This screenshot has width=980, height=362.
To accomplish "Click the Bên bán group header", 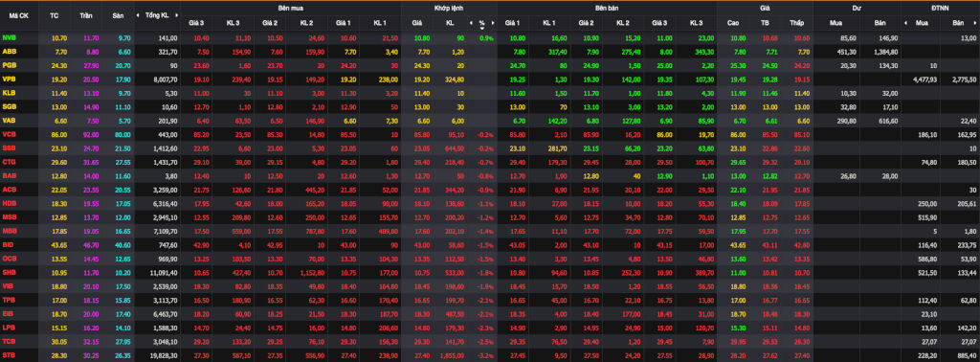I will 607,8.
